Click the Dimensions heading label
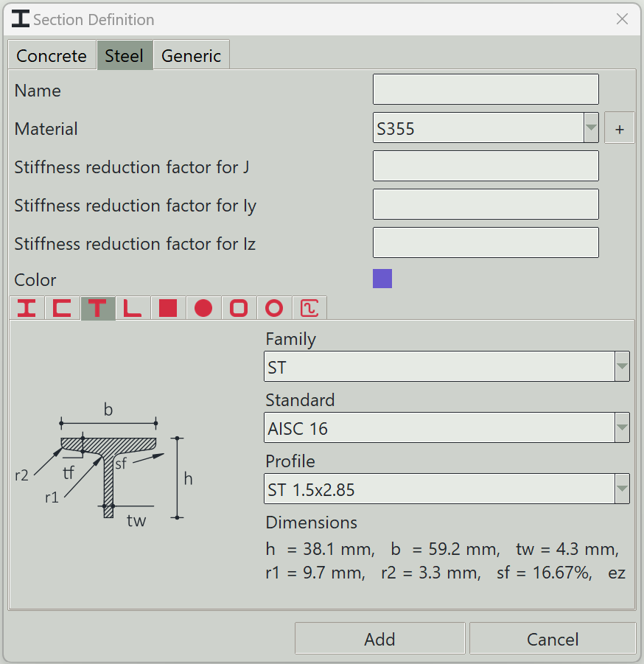This screenshot has height=664, width=644. [x=311, y=523]
